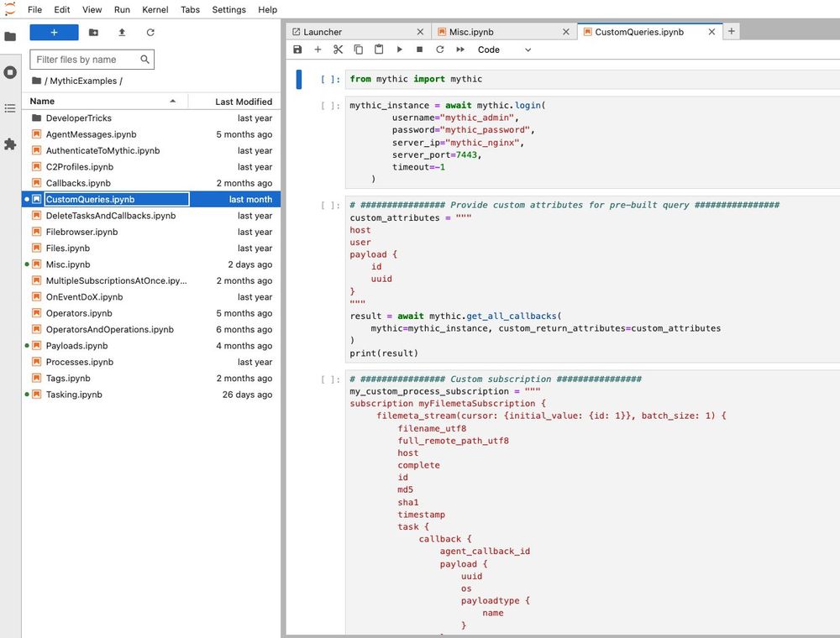Select AuthenticateToMythic.ipynb file
840x638 pixels.
coord(151,151)
